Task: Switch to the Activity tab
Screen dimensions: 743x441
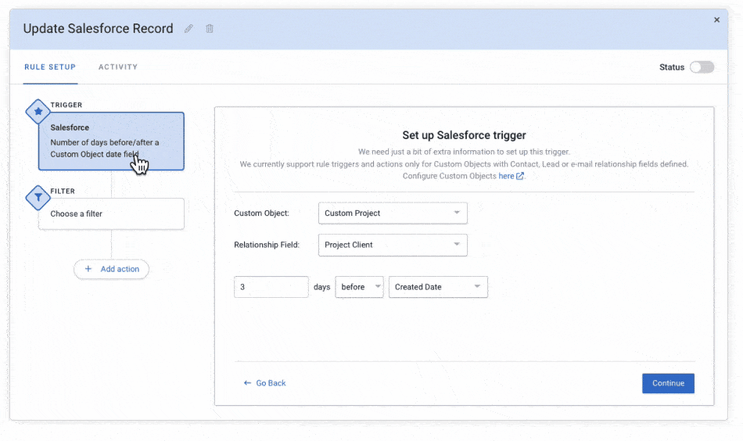Action: click(118, 67)
